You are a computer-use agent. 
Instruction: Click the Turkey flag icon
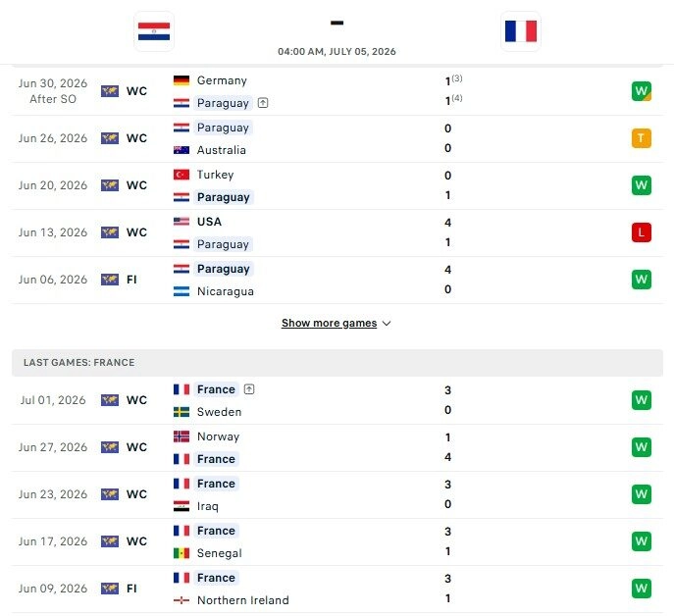click(181, 175)
